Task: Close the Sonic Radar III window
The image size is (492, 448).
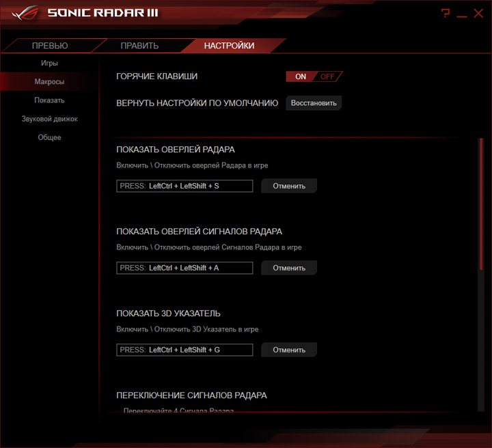Action: click(x=478, y=13)
